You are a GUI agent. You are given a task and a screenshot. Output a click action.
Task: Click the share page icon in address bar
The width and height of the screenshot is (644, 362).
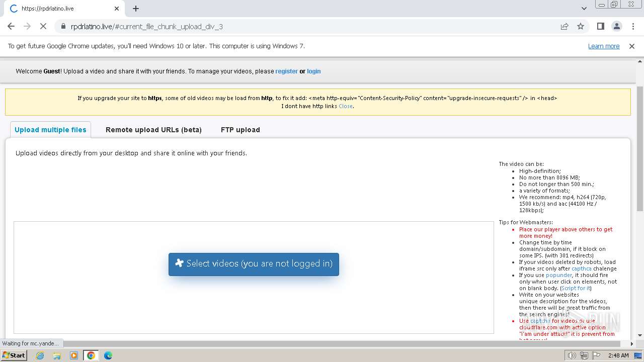(565, 26)
